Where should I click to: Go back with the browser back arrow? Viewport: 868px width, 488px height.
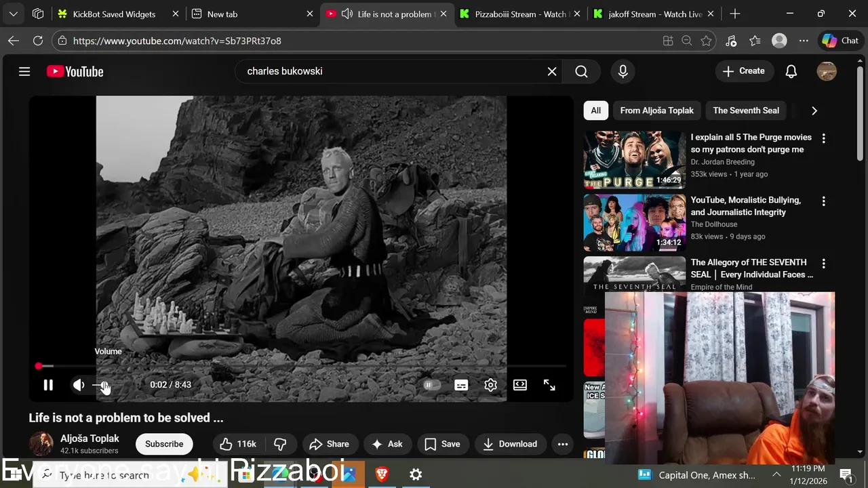[14, 41]
